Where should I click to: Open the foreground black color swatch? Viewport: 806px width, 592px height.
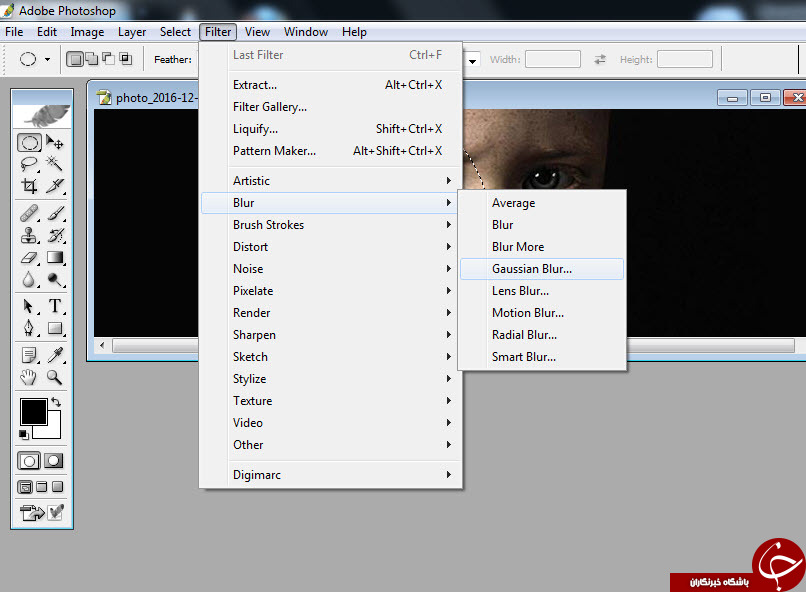(x=33, y=411)
